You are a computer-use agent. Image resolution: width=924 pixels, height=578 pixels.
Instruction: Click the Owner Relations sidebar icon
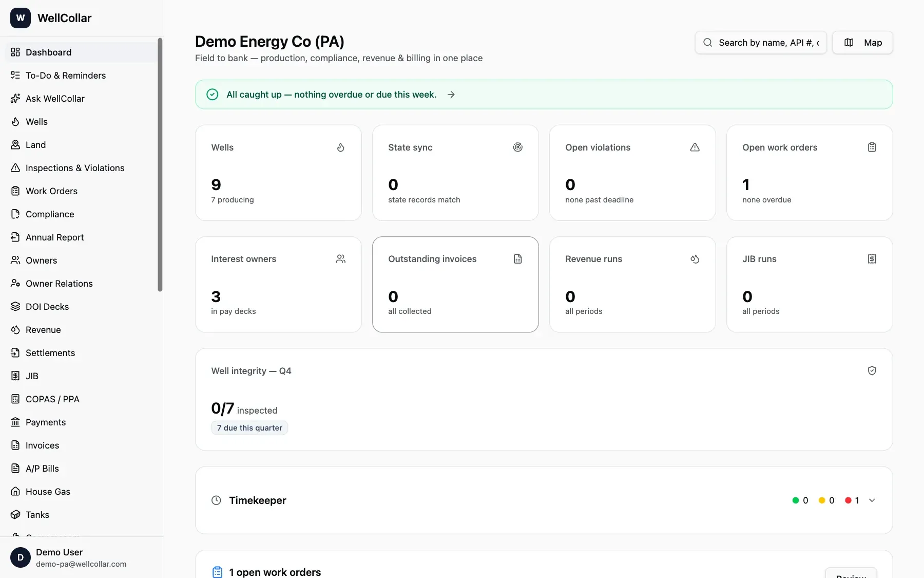point(15,284)
